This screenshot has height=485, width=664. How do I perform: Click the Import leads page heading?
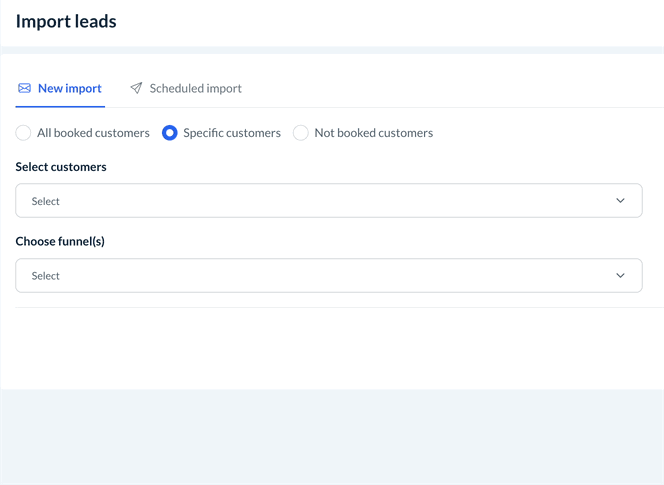66,21
